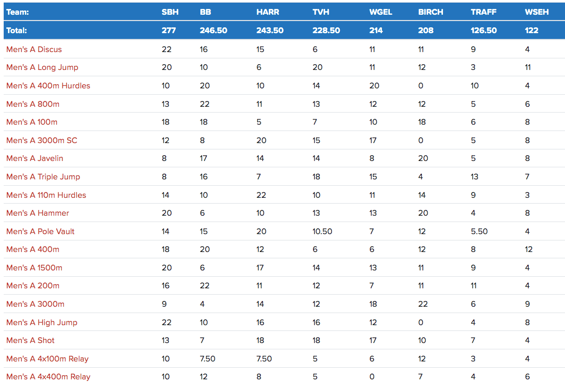This screenshot has width=565, height=392.
Task: Open the Men's A 200m link
Action: (x=33, y=286)
